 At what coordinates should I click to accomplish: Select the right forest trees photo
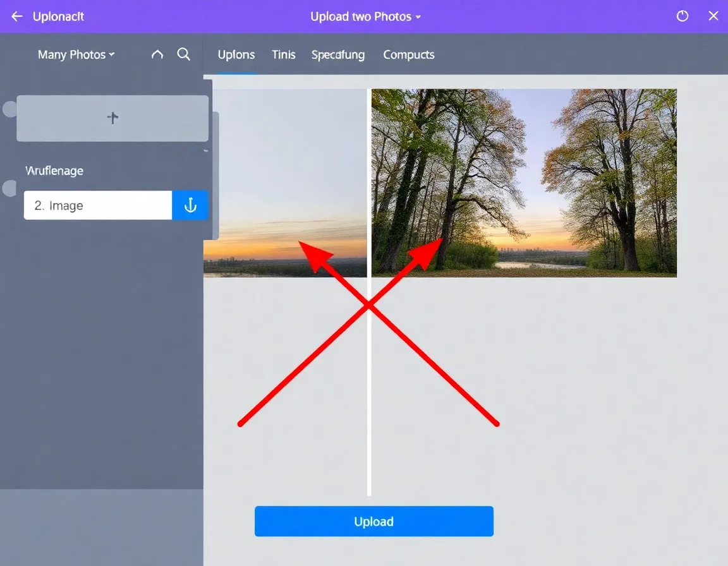point(524,183)
